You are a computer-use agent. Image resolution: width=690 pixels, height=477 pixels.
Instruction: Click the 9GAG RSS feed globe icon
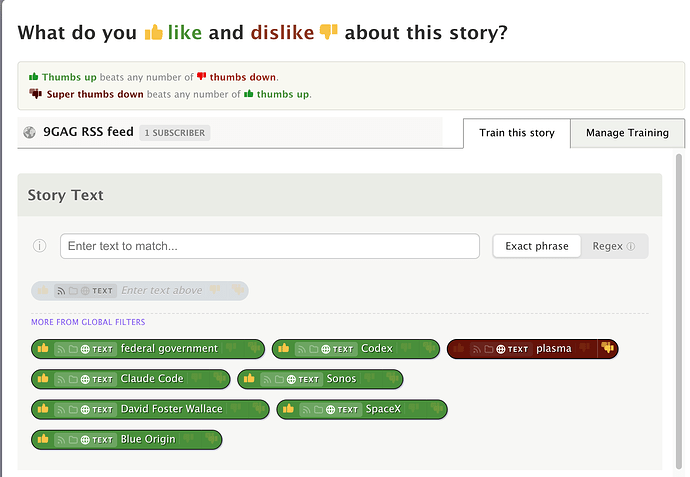(29, 132)
